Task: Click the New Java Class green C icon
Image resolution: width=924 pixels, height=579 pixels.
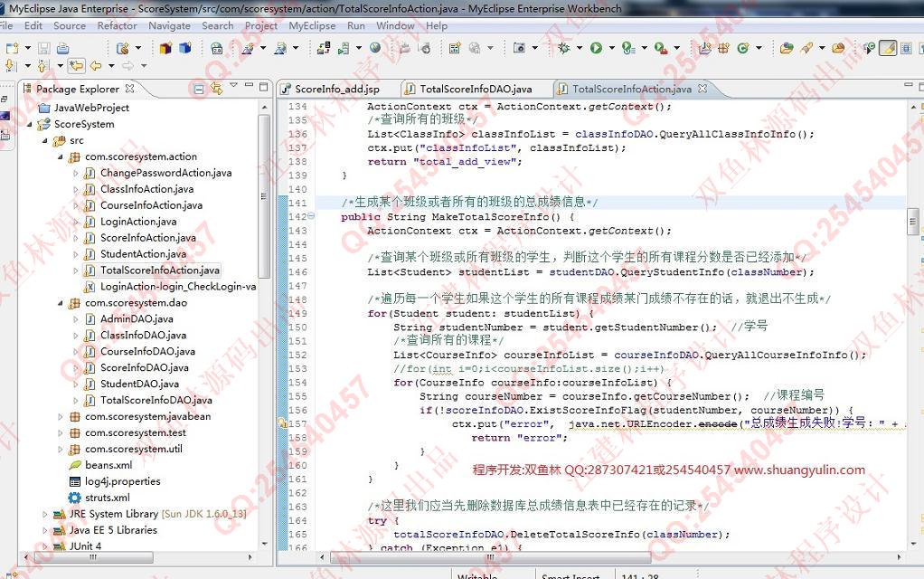Action: click(743, 48)
